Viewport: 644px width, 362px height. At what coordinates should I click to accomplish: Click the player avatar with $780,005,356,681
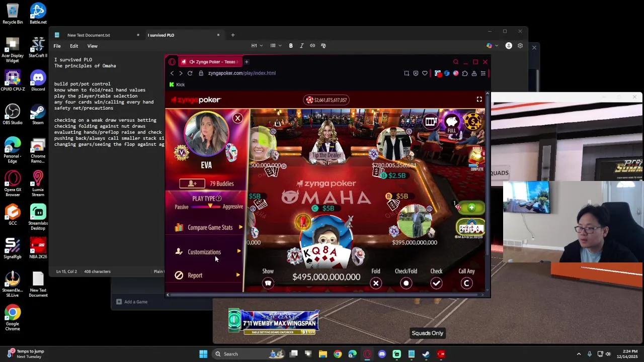pyautogui.click(x=393, y=144)
